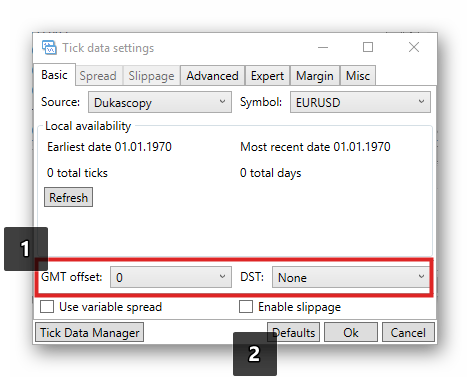
Task: Click the Defaults button
Action: tap(293, 332)
